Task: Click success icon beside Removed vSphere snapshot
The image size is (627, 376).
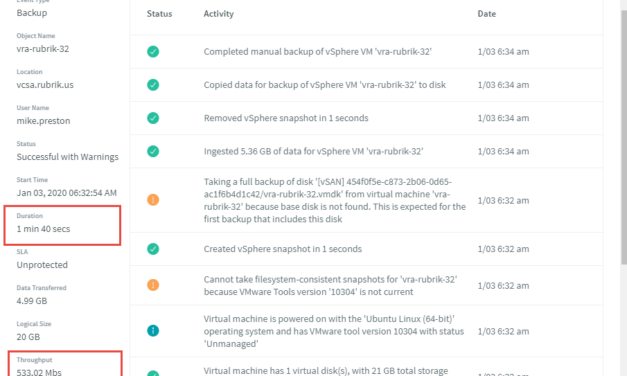Action: pos(153,118)
